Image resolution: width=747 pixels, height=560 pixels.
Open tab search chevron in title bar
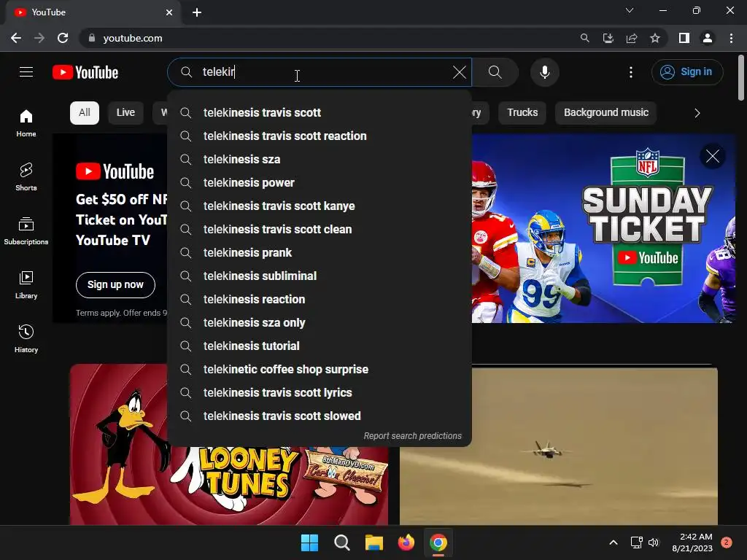coord(630,10)
